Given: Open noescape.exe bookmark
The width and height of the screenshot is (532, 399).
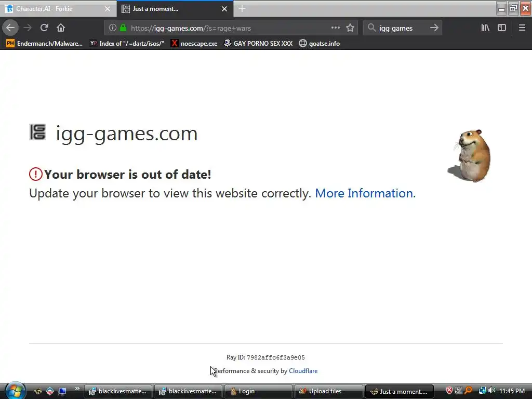Looking at the screenshot, I should click(194, 44).
